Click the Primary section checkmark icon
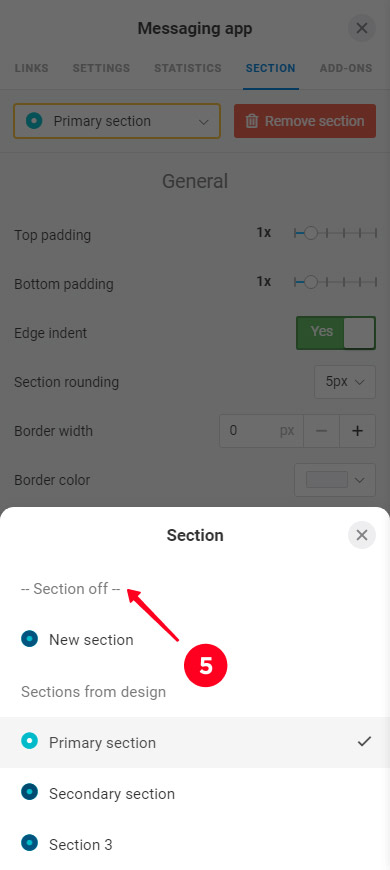 pyautogui.click(x=364, y=741)
